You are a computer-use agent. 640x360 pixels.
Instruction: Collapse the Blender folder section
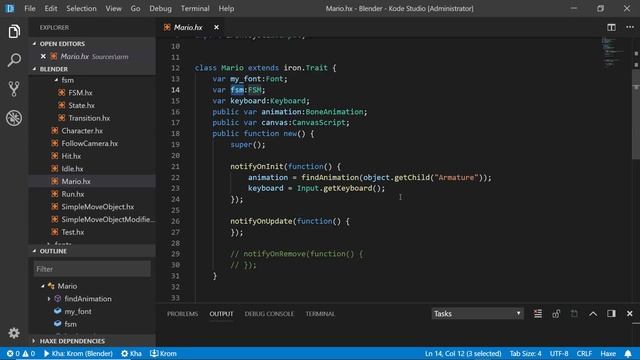pos(34,69)
